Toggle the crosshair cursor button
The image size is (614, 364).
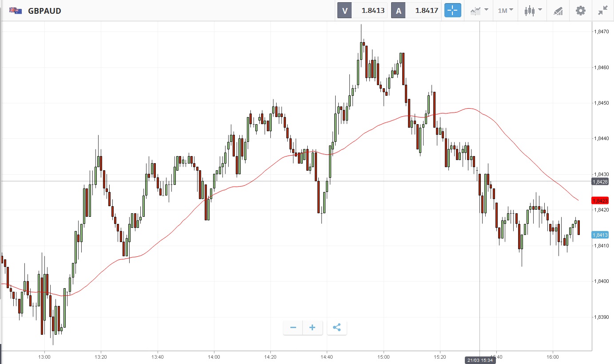(453, 11)
